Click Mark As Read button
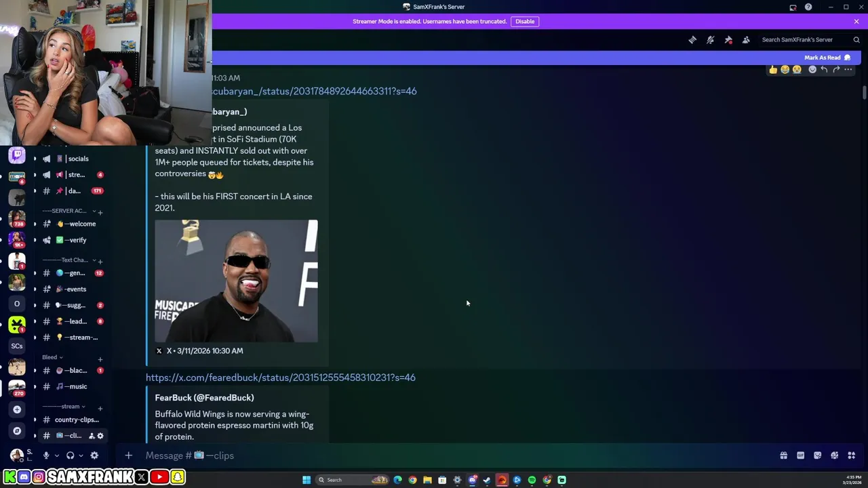The image size is (868, 488). coord(827,58)
